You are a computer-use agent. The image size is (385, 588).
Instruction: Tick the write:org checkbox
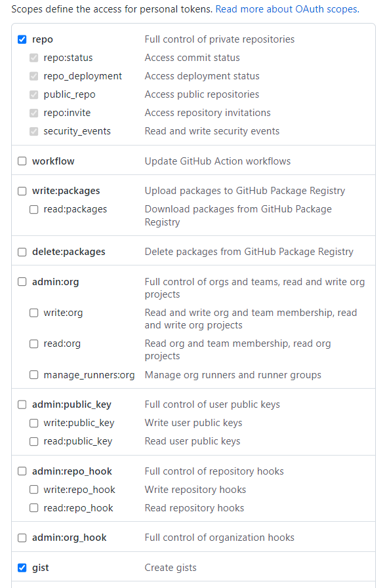[x=33, y=313]
